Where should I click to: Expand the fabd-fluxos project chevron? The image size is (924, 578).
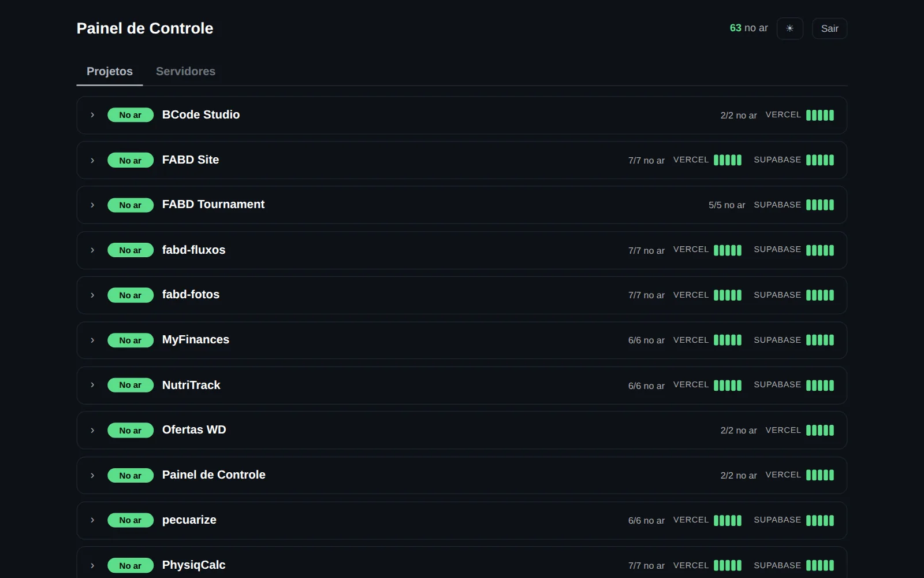click(92, 250)
